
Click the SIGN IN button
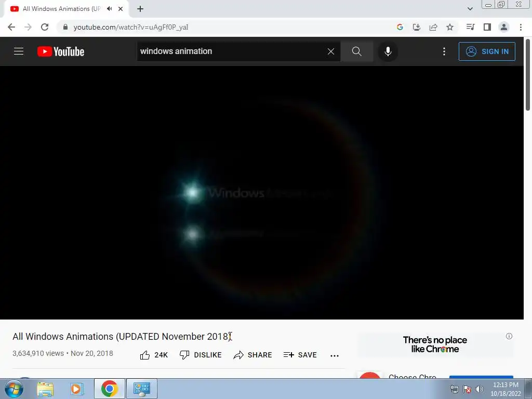point(487,51)
